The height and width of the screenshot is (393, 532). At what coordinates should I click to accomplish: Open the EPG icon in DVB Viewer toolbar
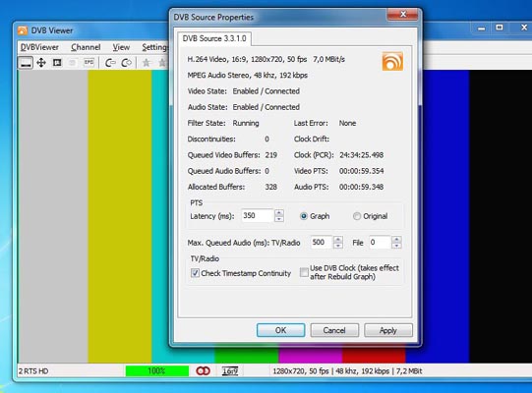click(x=89, y=63)
